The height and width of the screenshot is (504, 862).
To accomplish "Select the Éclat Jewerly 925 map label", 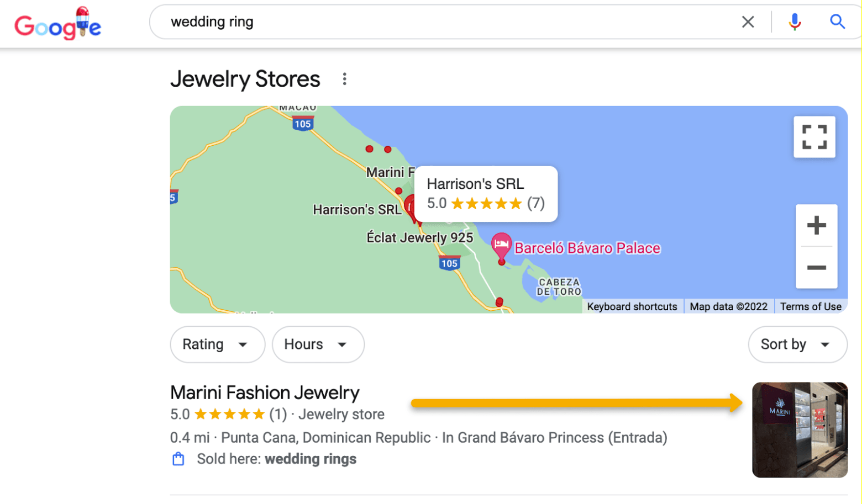I will point(420,238).
